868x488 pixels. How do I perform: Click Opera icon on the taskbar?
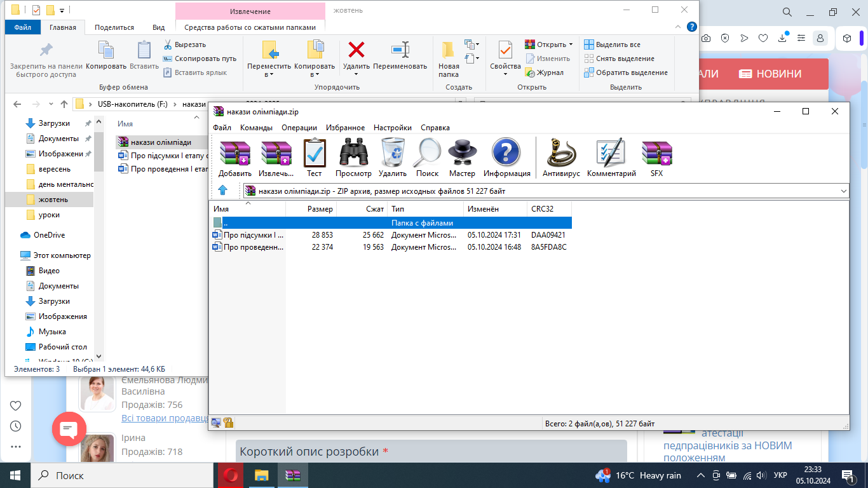click(231, 475)
